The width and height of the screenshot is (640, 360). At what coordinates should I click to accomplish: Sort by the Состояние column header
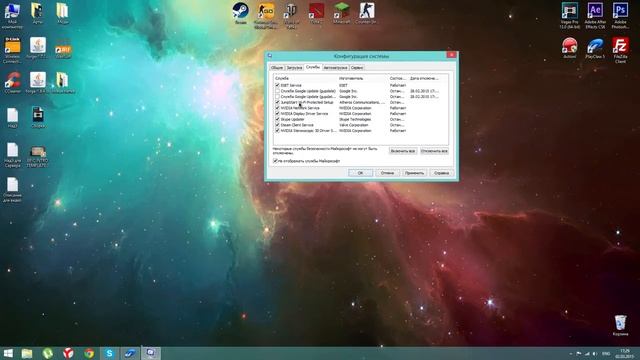398,78
